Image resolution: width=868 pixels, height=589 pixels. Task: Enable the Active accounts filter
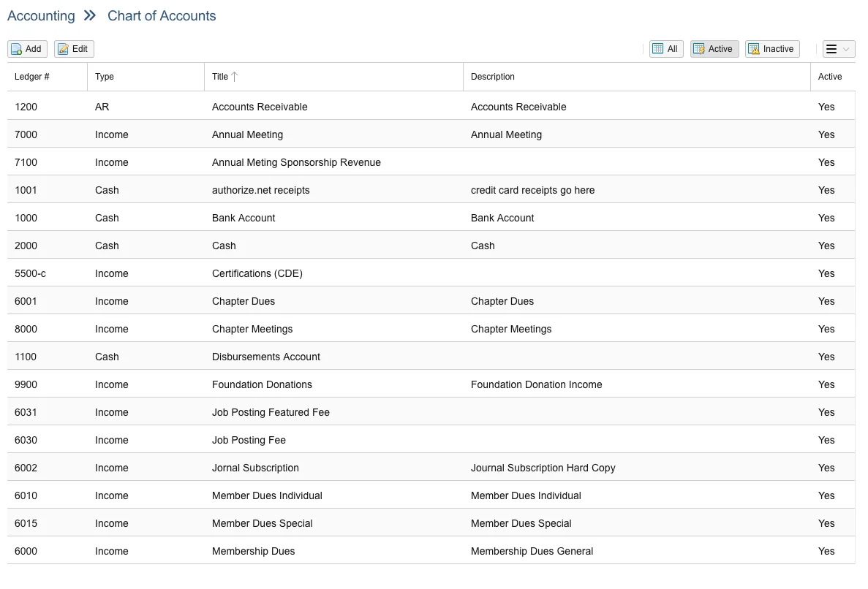point(714,48)
